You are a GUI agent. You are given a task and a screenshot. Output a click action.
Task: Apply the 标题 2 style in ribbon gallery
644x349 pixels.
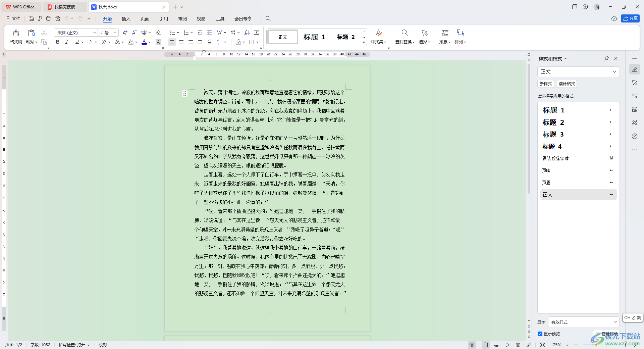[346, 37]
